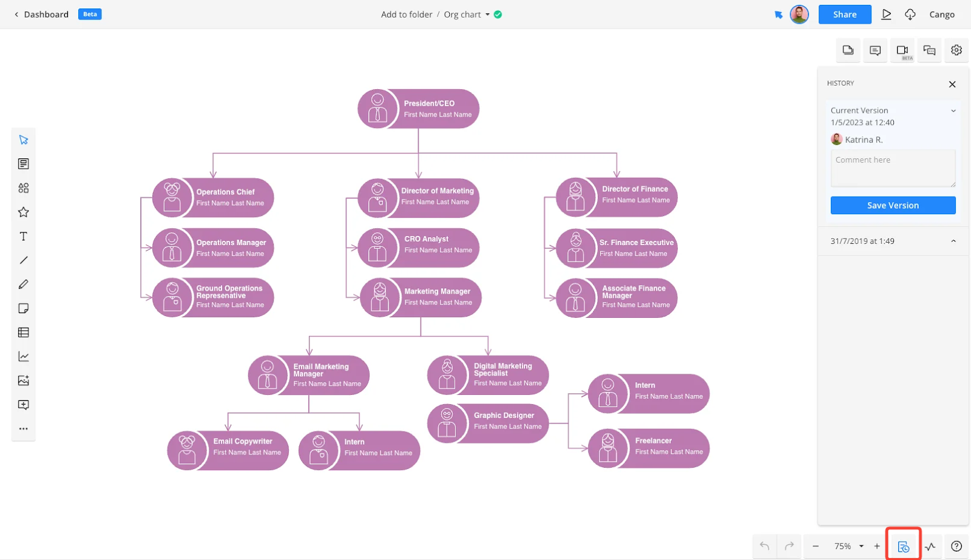The height and width of the screenshot is (560, 971).
Task: Select the Text tool in the left toolbar
Action: point(23,236)
